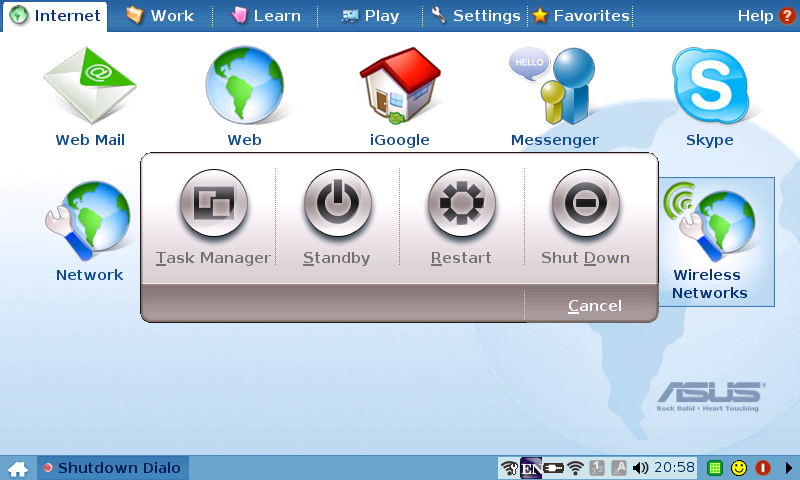The width and height of the screenshot is (800, 480).
Task: Click the Task Manager round button
Action: click(214, 203)
